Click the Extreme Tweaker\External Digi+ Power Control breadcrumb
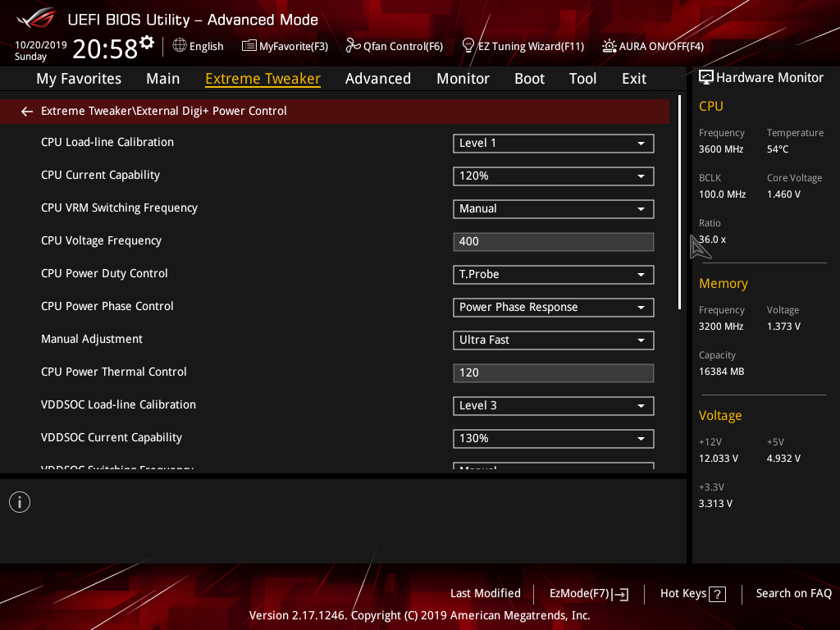The width and height of the screenshot is (840, 630). point(164,111)
